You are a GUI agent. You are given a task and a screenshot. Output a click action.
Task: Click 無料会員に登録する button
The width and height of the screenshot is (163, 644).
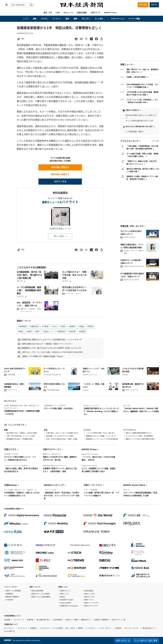60,174
